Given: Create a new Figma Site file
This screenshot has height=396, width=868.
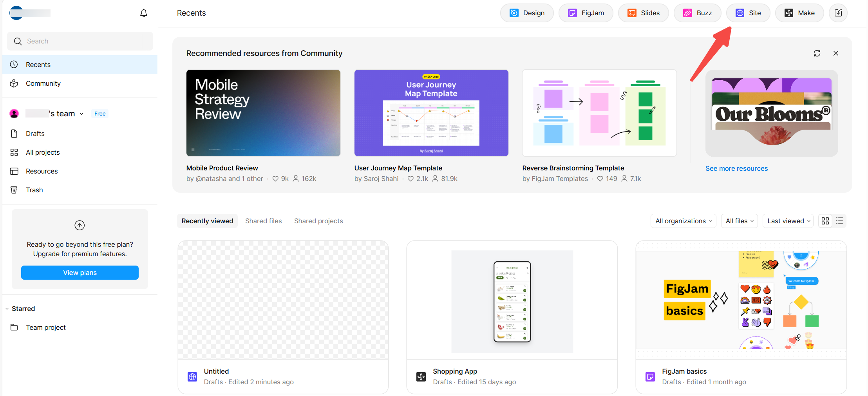Looking at the screenshot, I should coord(748,13).
